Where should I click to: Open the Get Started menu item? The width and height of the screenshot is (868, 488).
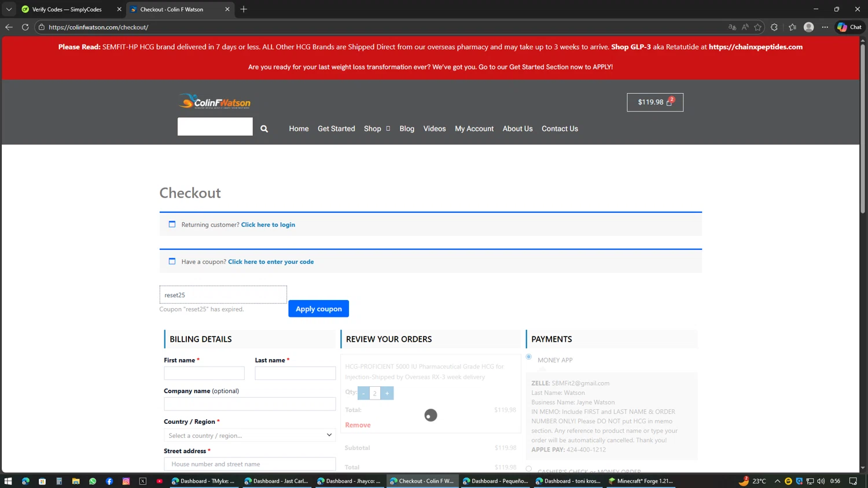tap(336, 129)
